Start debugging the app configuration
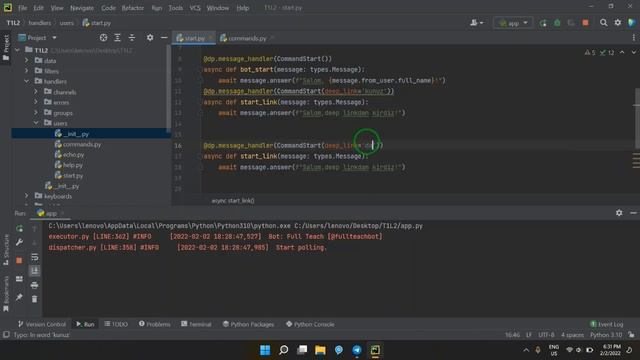Image resolution: width=640 pixels, height=360 pixels. pyautogui.click(x=557, y=23)
